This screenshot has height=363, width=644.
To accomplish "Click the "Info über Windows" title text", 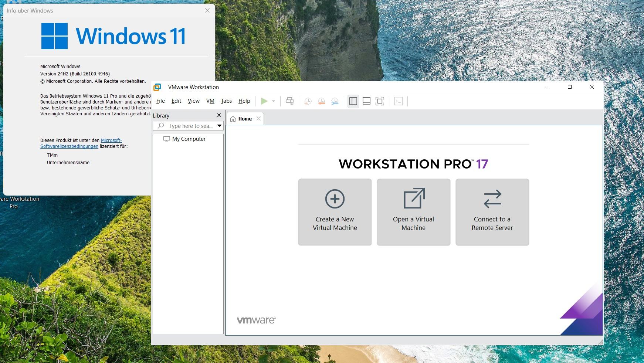I will click(30, 11).
